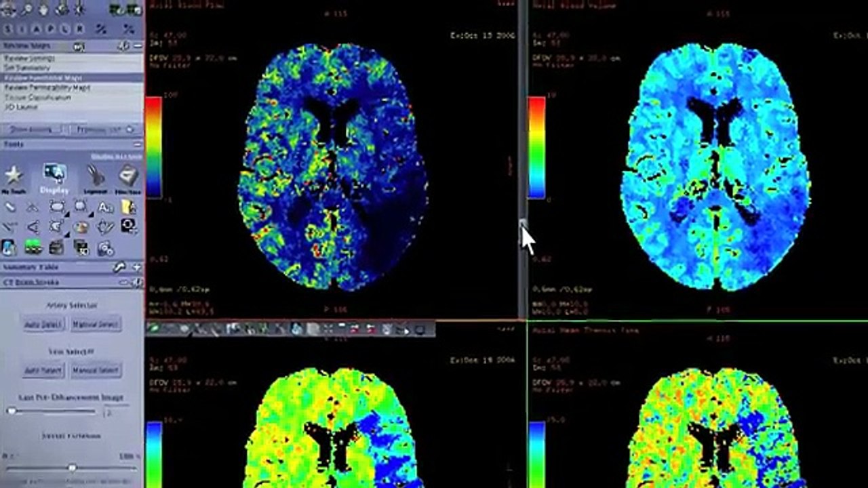Click the R orientation button

point(80,28)
